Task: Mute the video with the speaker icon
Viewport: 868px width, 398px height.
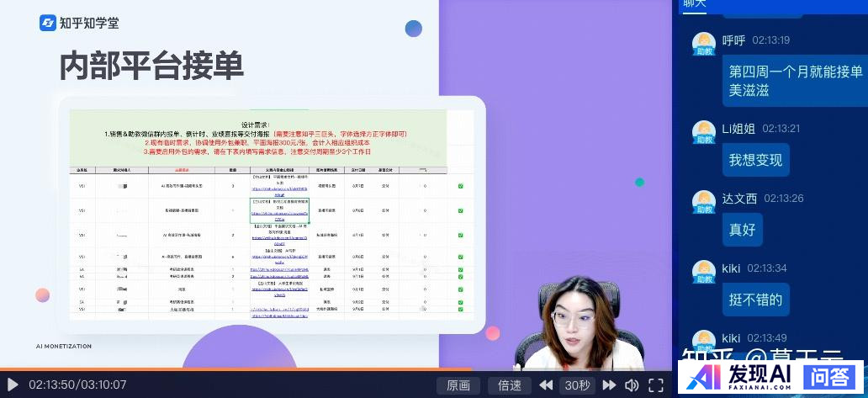Action: coord(632,385)
